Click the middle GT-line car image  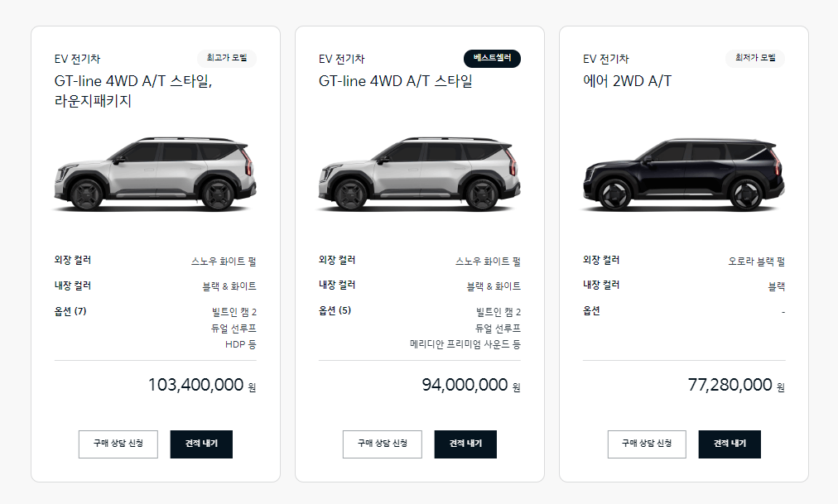[419, 174]
